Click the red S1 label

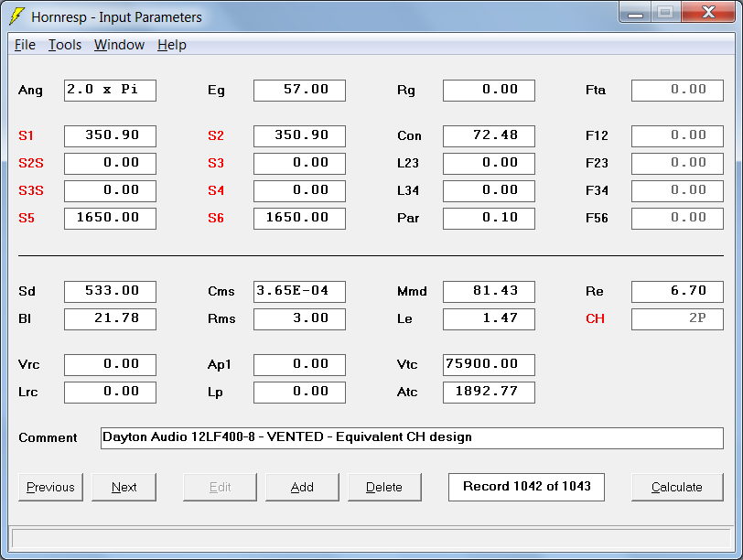click(26, 136)
